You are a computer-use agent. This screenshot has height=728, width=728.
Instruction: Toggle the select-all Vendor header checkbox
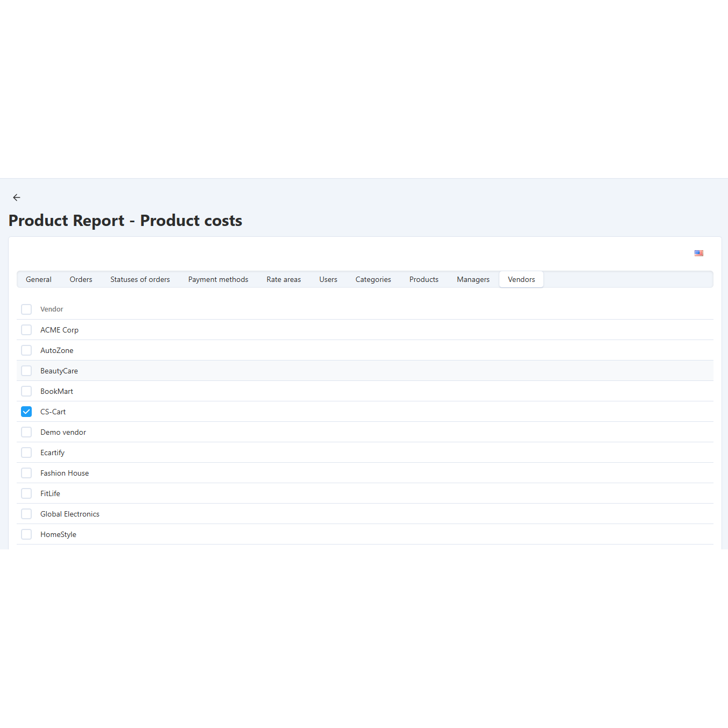[26, 309]
